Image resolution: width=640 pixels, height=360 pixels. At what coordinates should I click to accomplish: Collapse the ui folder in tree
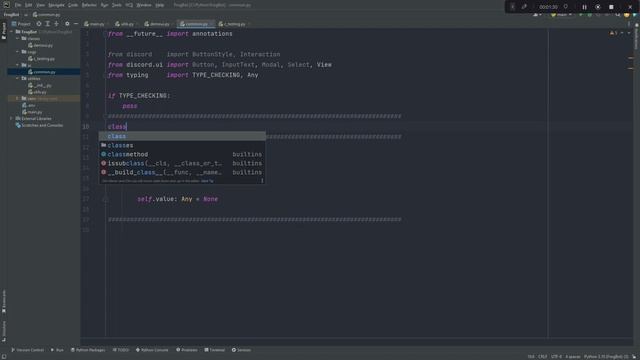(x=18, y=65)
